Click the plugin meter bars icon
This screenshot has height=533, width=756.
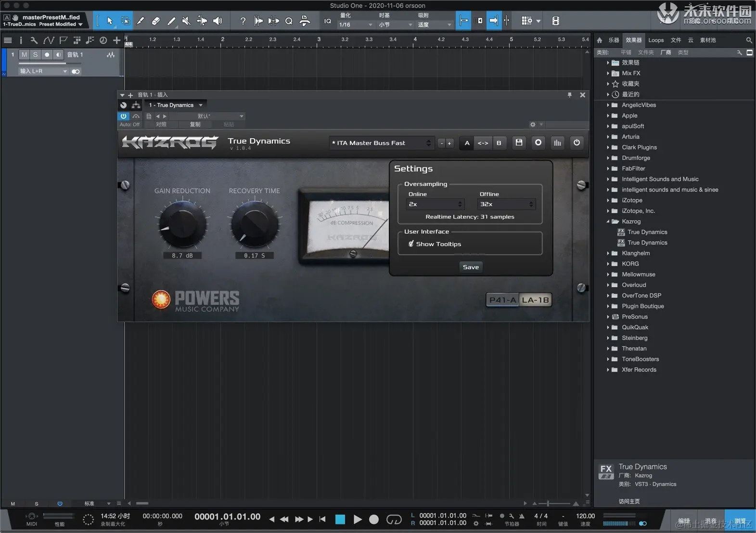click(x=557, y=143)
